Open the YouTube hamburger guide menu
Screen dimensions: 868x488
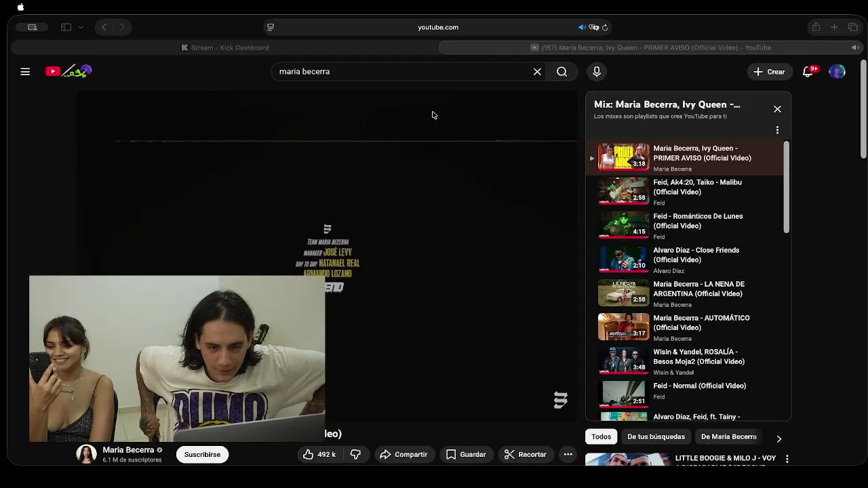pyautogui.click(x=25, y=71)
